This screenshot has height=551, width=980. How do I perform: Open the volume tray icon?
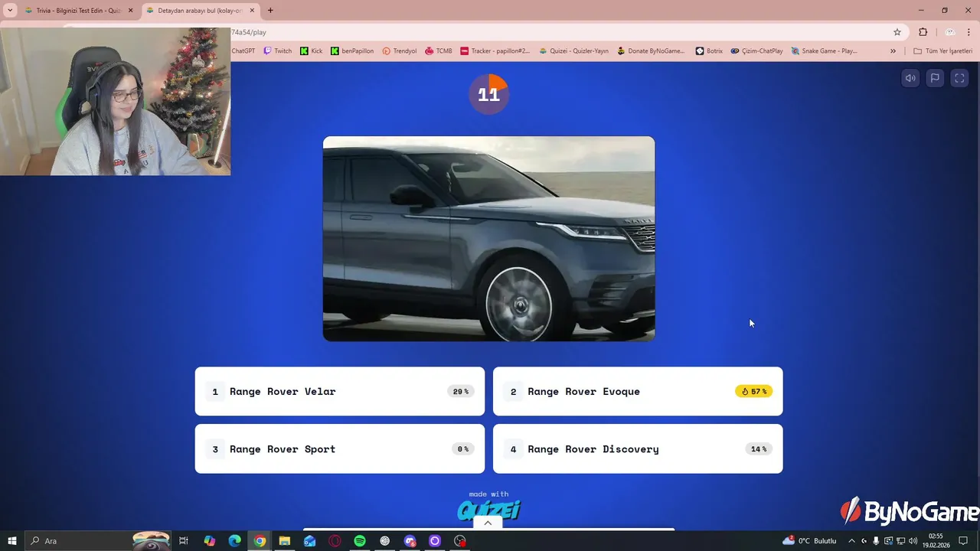tap(913, 541)
